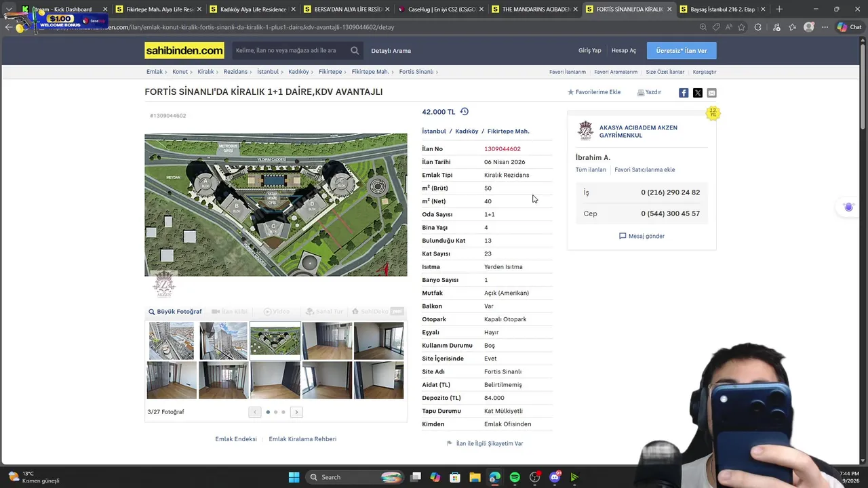Image resolution: width=868 pixels, height=488 pixels.
Task: Open Windows Start menu
Action: tap(294, 477)
